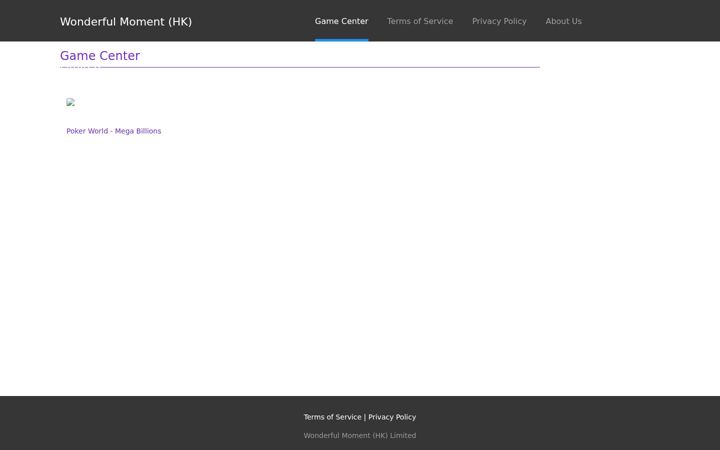Select the Game Center navigation tab
720x450 pixels.
[x=341, y=21]
